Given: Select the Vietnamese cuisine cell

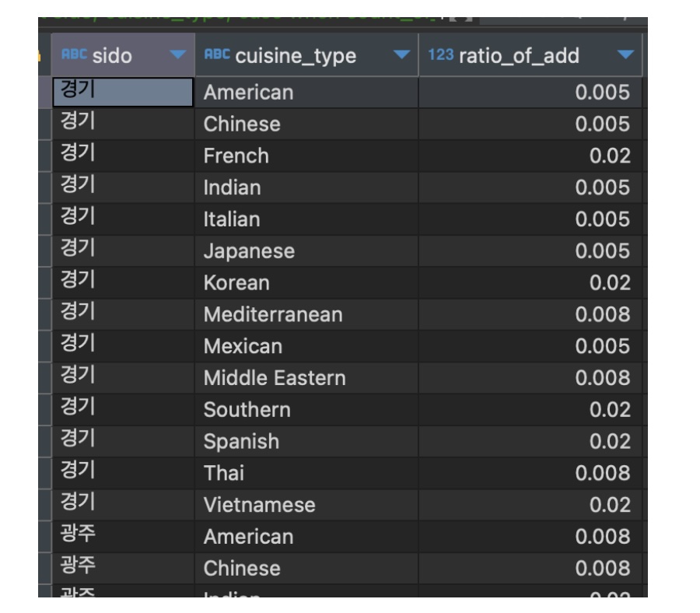Looking at the screenshot, I should [x=306, y=505].
